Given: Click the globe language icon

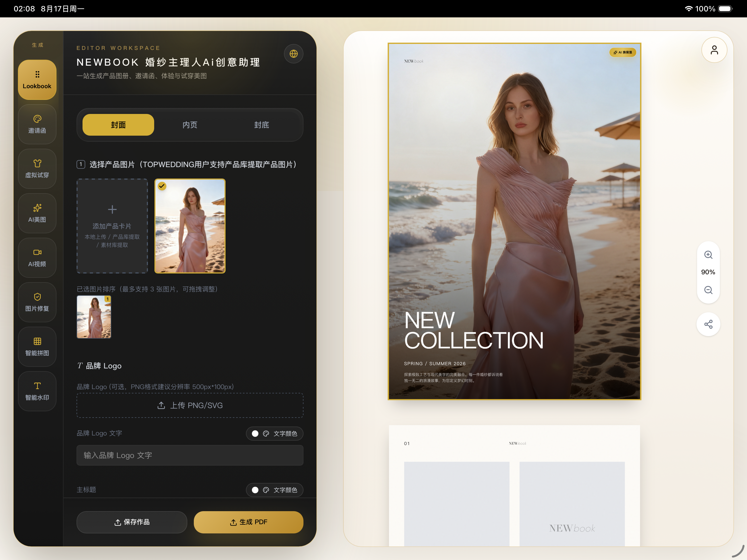Looking at the screenshot, I should point(293,54).
